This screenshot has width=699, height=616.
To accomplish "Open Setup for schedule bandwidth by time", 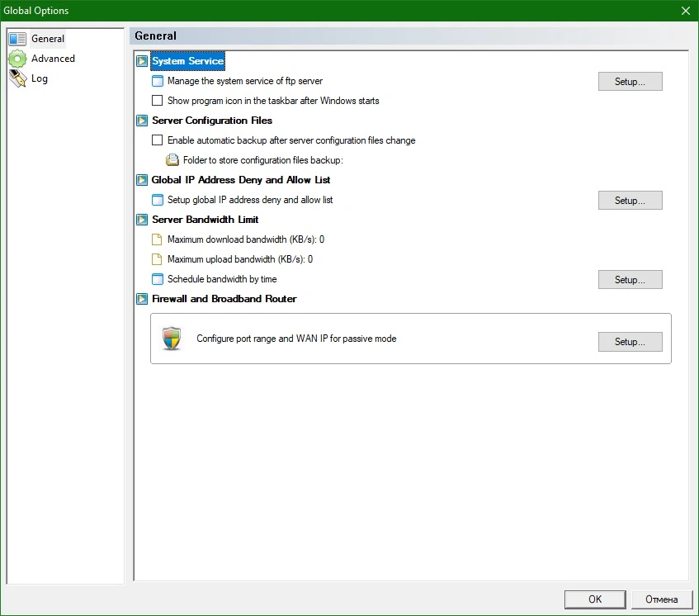I will pyautogui.click(x=630, y=280).
